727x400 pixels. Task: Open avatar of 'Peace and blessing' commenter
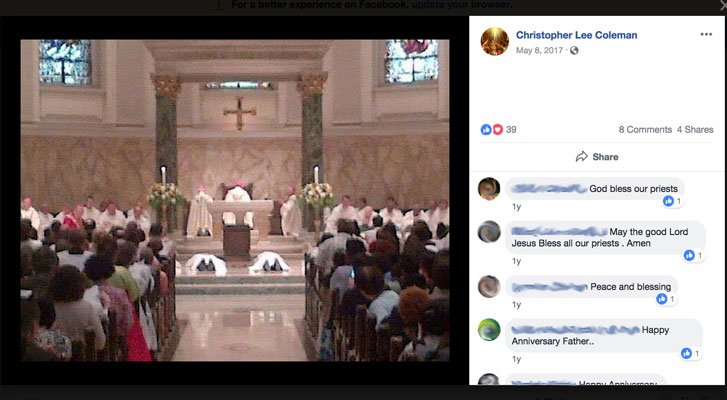[489, 287]
